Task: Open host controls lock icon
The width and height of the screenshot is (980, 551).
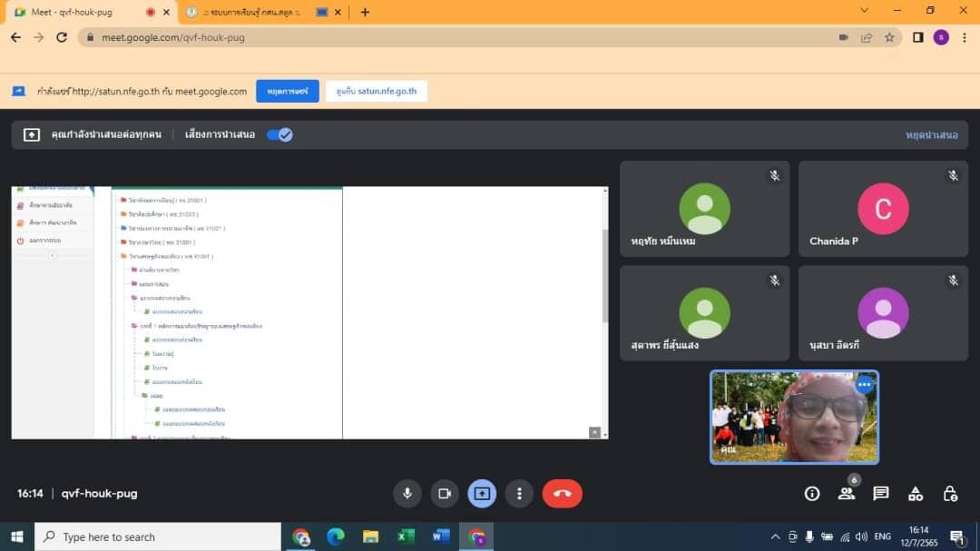Action: pos(950,494)
